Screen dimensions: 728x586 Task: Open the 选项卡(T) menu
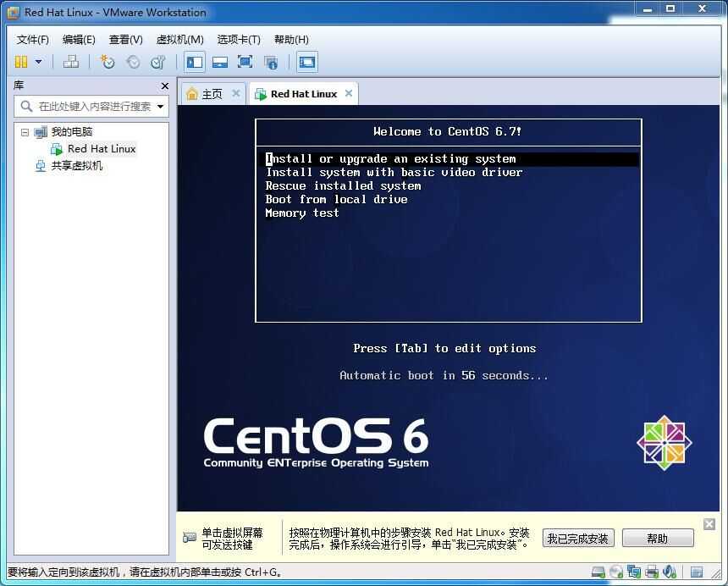(239, 40)
